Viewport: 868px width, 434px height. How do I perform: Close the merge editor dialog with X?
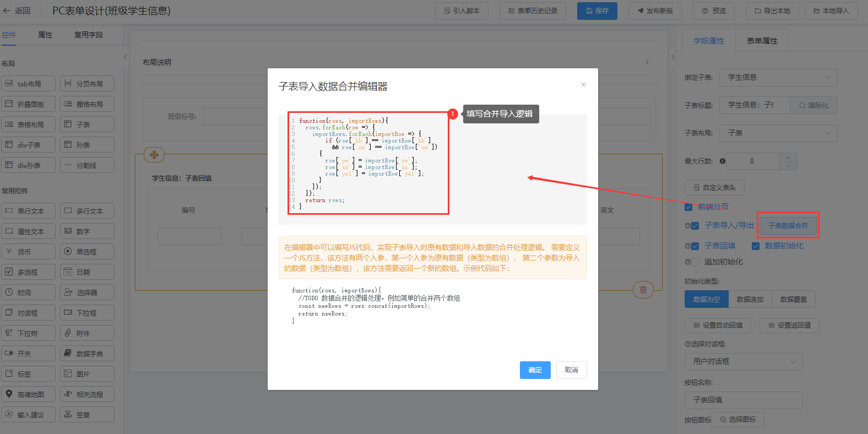pyautogui.click(x=583, y=85)
